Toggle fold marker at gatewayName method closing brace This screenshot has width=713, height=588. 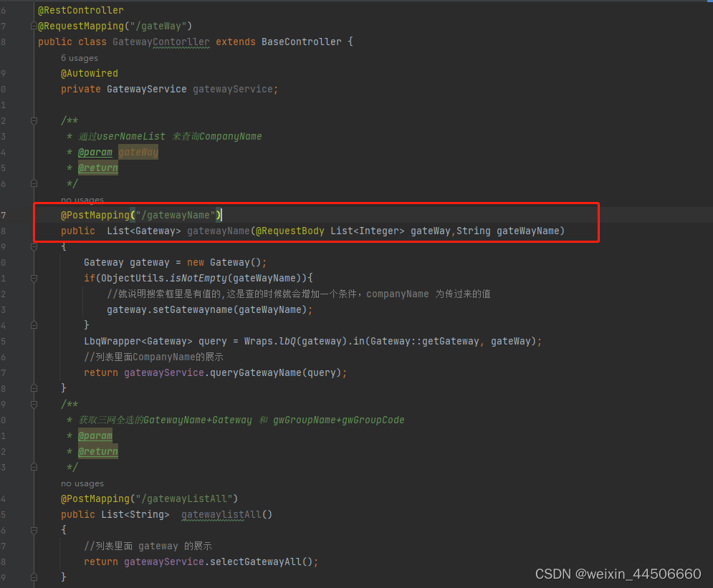point(34,388)
